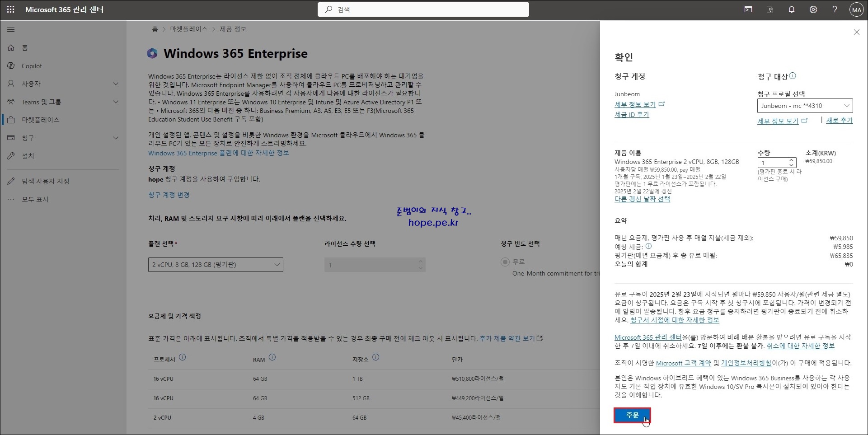The width and height of the screenshot is (868, 435).
Task: Focus the 검색 search box
Action: [x=423, y=9]
